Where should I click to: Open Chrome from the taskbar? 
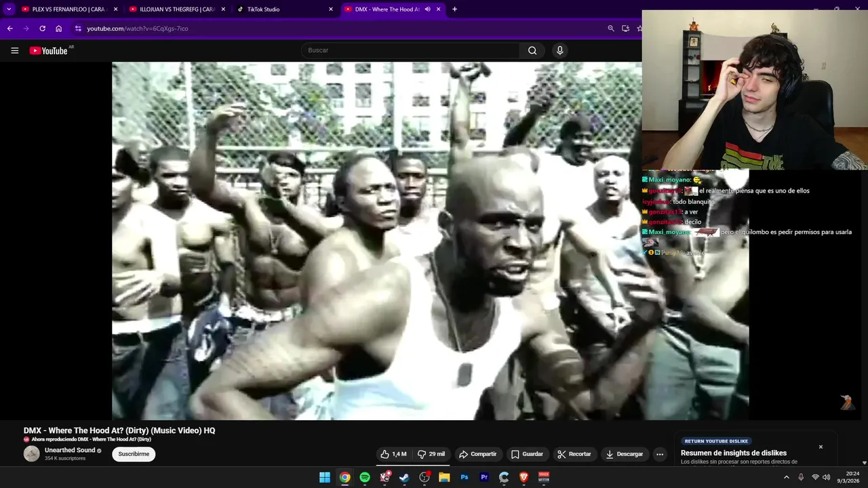tap(344, 477)
